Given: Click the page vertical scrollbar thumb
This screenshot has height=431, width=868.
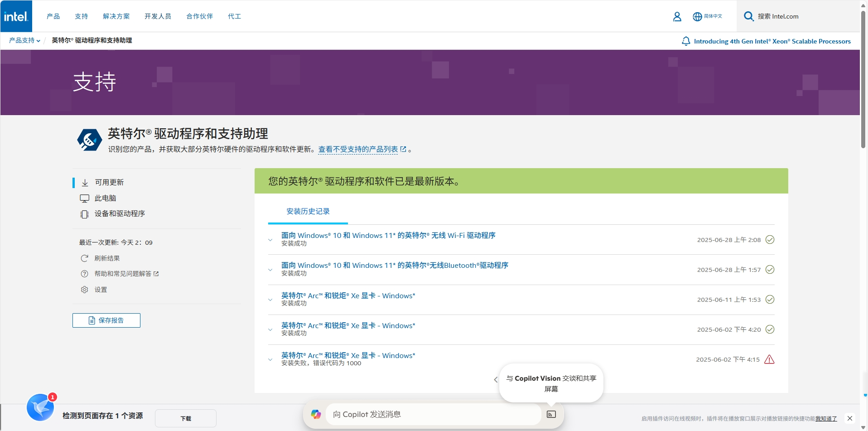Looking at the screenshot, I should click(863, 79).
